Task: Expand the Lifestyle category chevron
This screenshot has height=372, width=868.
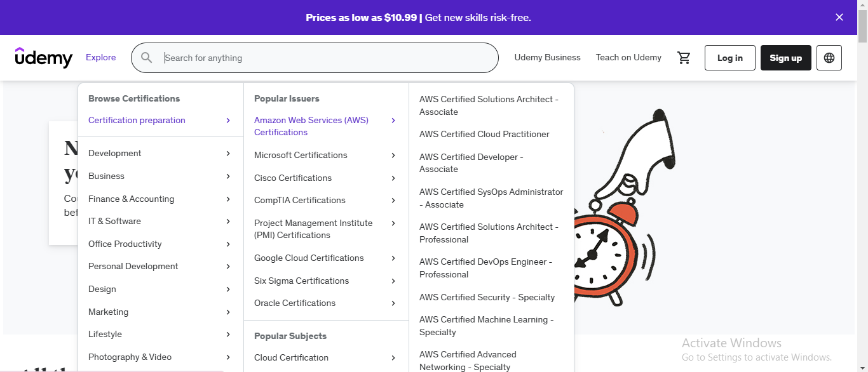Action: tap(228, 335)
